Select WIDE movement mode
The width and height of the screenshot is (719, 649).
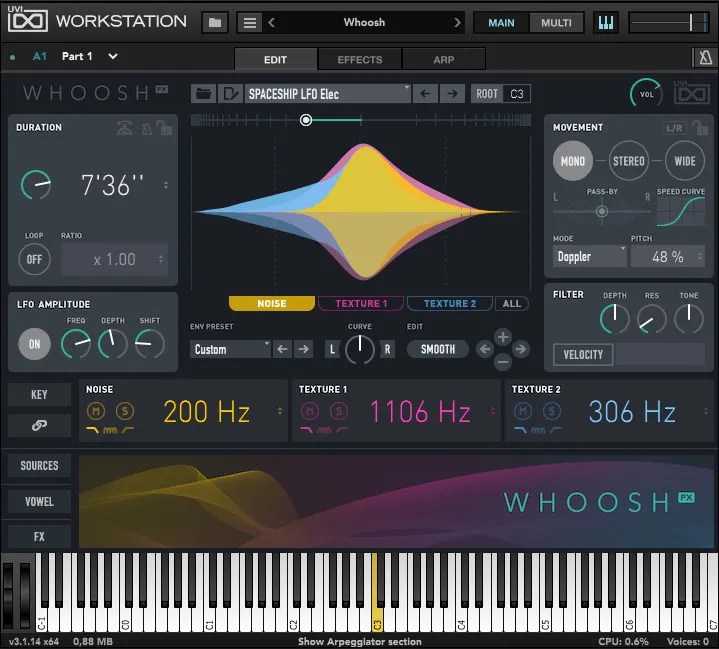685,161
